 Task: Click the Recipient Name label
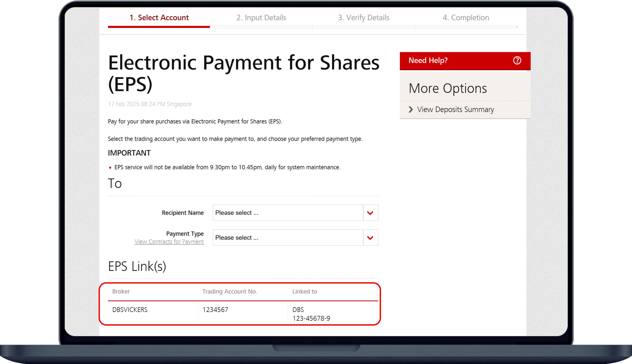[x=183, y=213]
